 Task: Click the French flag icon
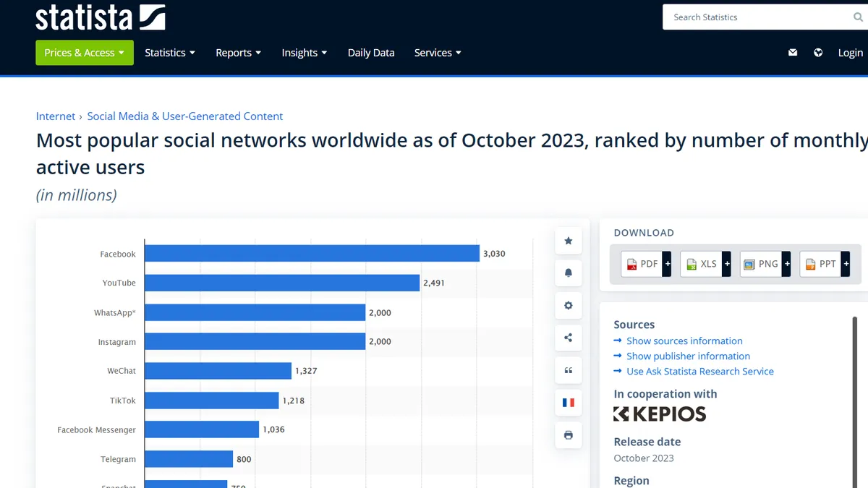(x=569, y=403)
